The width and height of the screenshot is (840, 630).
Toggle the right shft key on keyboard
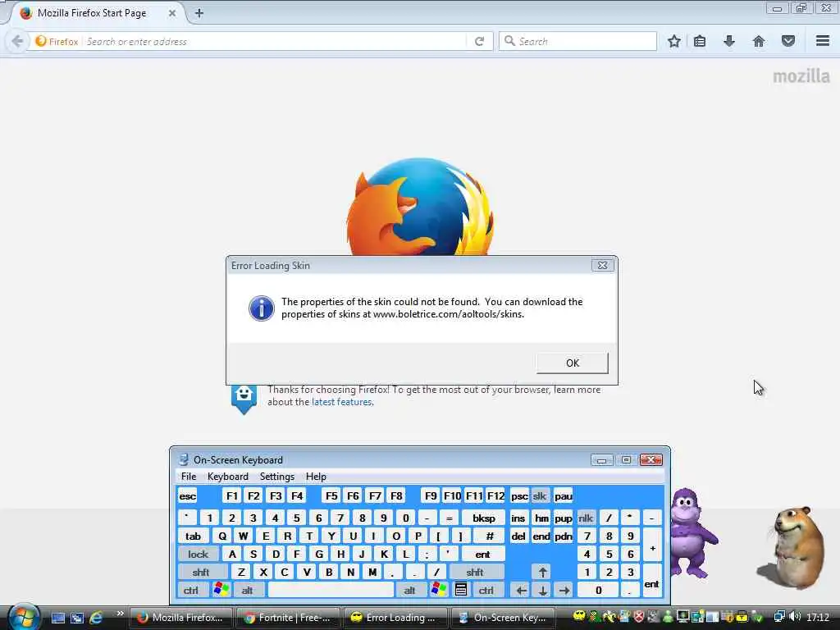(475, 572)
